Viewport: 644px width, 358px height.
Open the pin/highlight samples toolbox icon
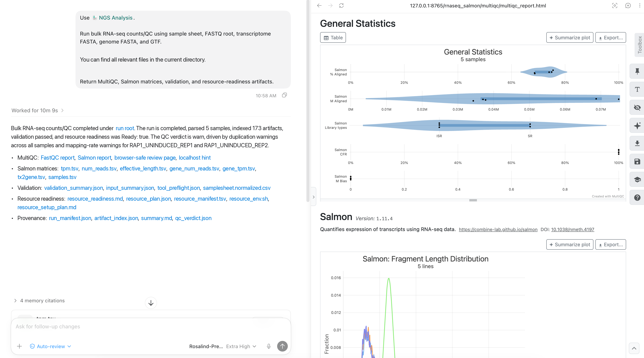point(637,71)
